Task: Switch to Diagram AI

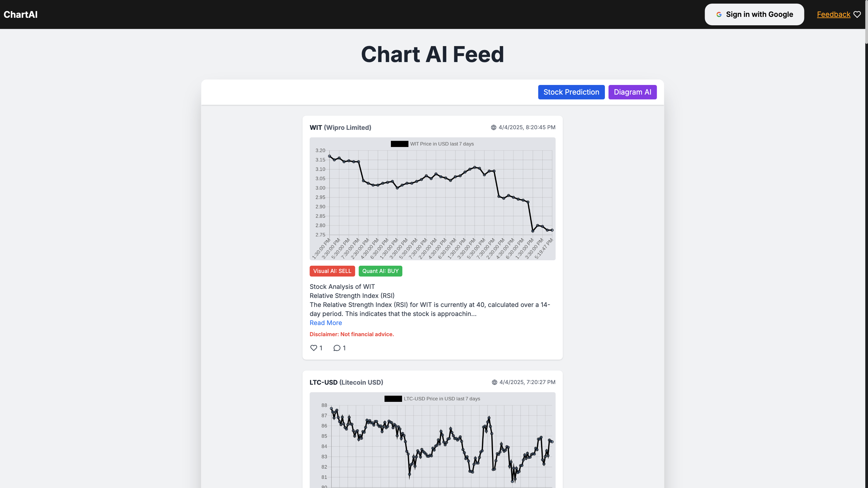Action: tap(632, 92)
